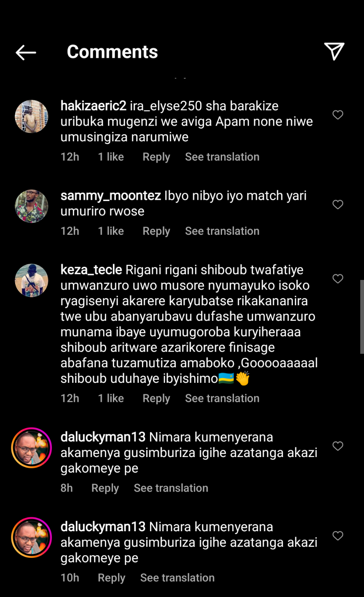This screenshot has width=364, height=597.
Task: View daluckyman13's story ring on 10h comment
Action: point(32,538)
